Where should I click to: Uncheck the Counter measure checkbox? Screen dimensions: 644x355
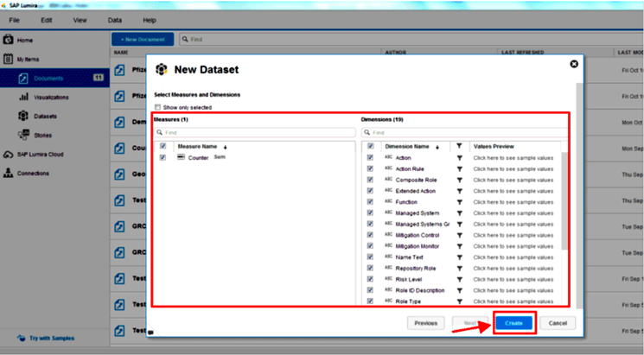pos(163,157)
